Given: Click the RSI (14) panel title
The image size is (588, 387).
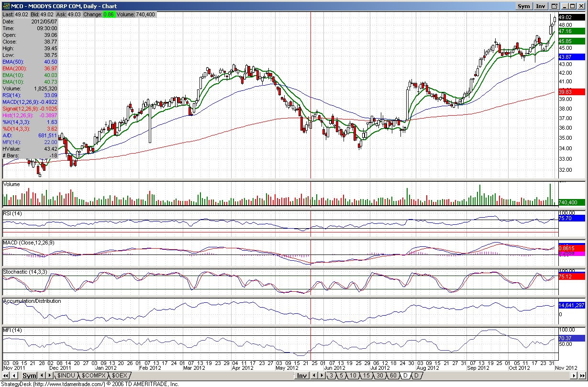Looking at the screenshot, I should (x=13, y=213).
